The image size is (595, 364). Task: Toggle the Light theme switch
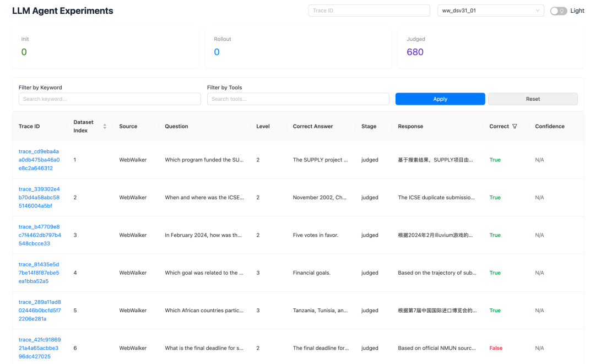[559, 10]
